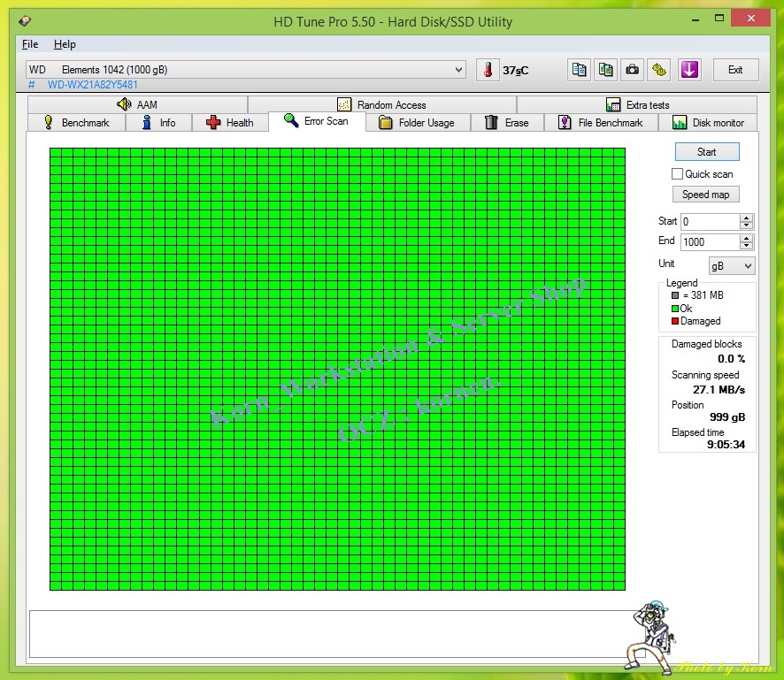The height and width of the screenshot is (680, 784).
Task: Open the File menu
Action: coord(30,44)
